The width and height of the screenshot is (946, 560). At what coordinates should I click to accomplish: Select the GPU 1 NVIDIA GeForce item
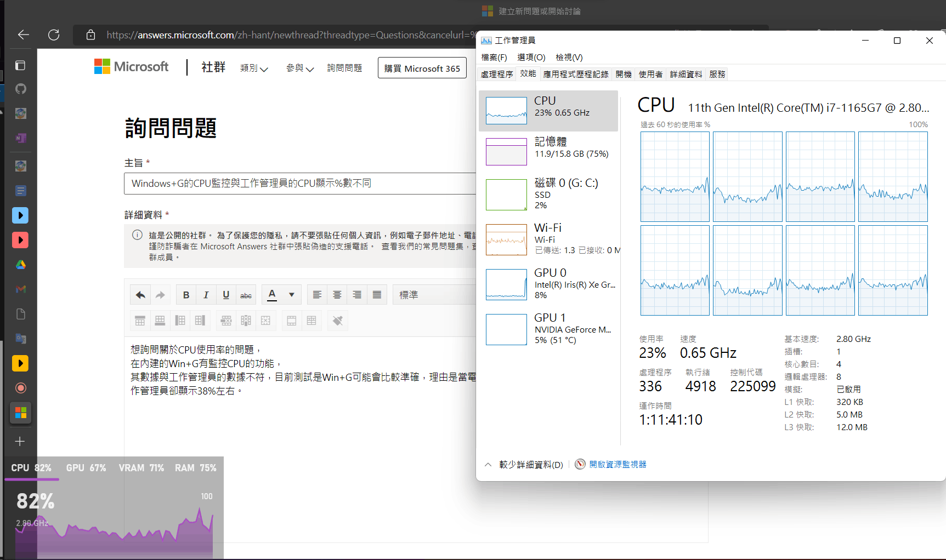tap(548, 329)
